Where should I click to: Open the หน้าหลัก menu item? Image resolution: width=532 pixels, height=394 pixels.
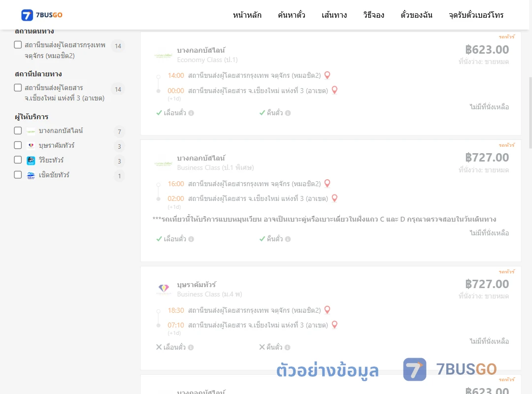click(247, 15)
